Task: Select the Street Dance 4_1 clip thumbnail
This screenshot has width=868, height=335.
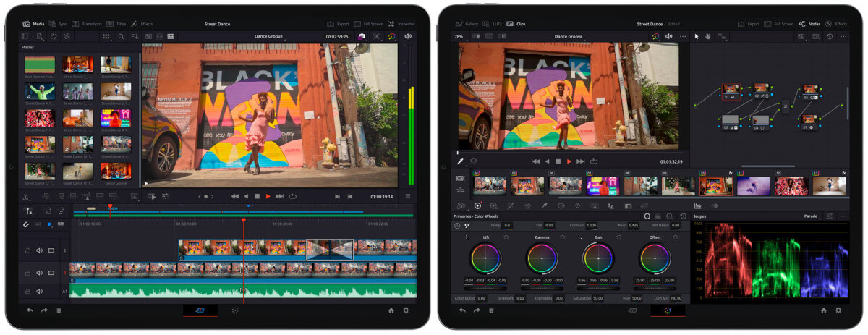Action: click(x=40, y=91)
